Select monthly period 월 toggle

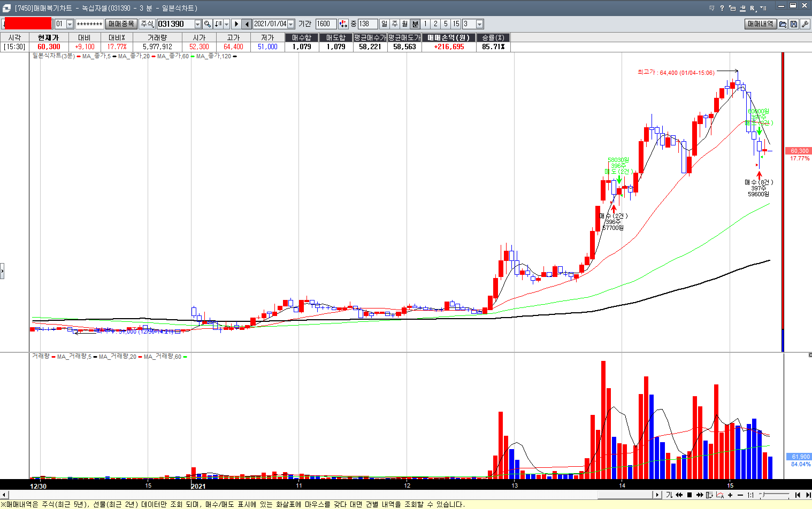pyautogui.click(x=405, y=24)
